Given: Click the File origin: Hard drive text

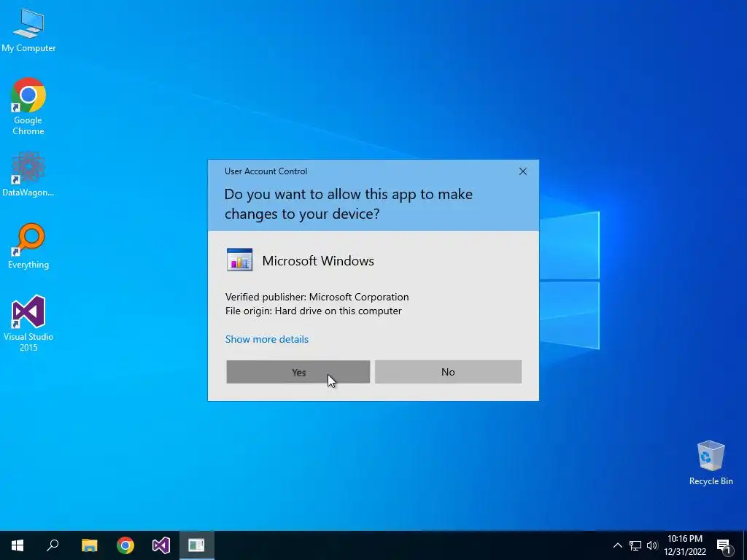Looking at the screenshot, I should [x=313, y=311].
